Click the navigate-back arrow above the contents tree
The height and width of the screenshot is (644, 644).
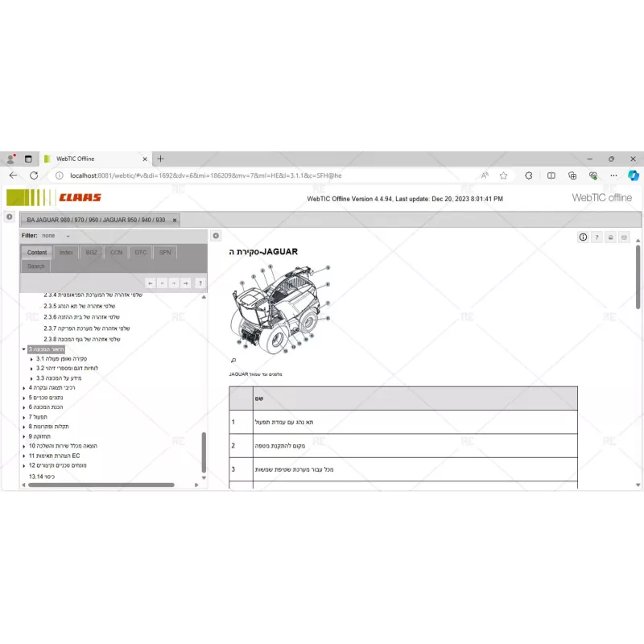163,283
